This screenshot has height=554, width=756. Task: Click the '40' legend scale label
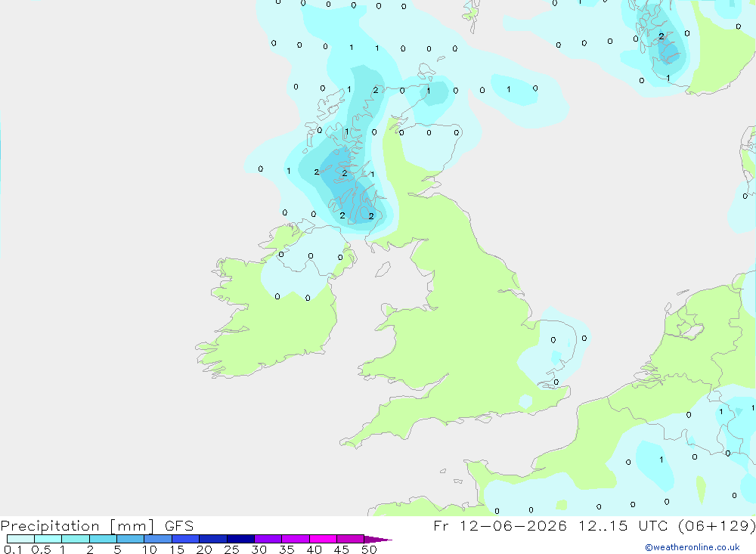coord(314,549)
